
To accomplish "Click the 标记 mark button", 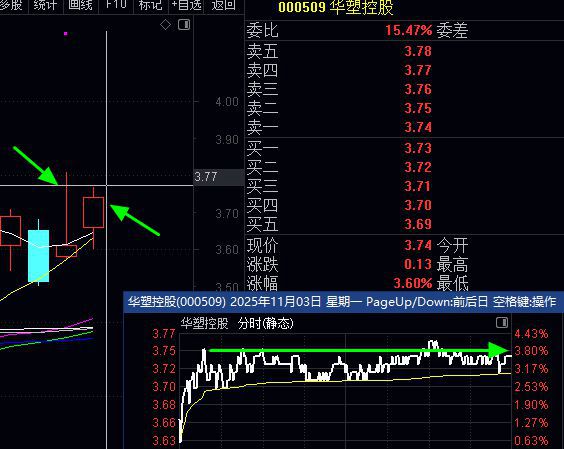I will click(x=150, y=5).
